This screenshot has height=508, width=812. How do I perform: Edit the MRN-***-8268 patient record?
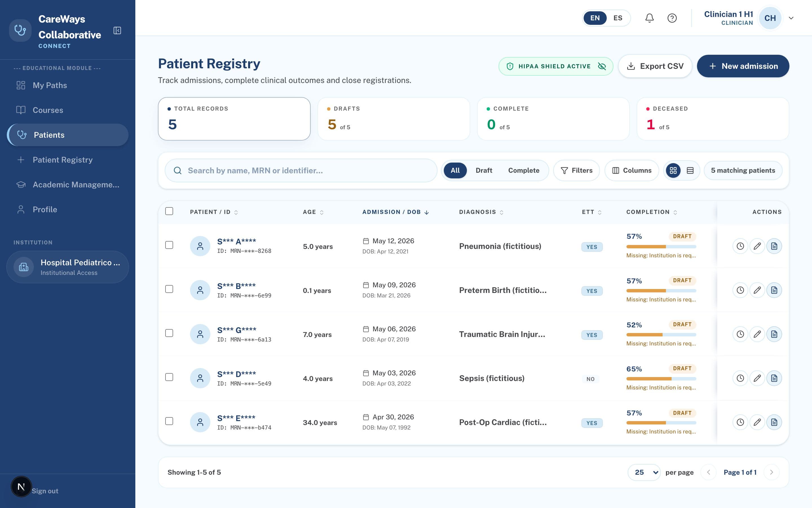[x=757, y=246]
